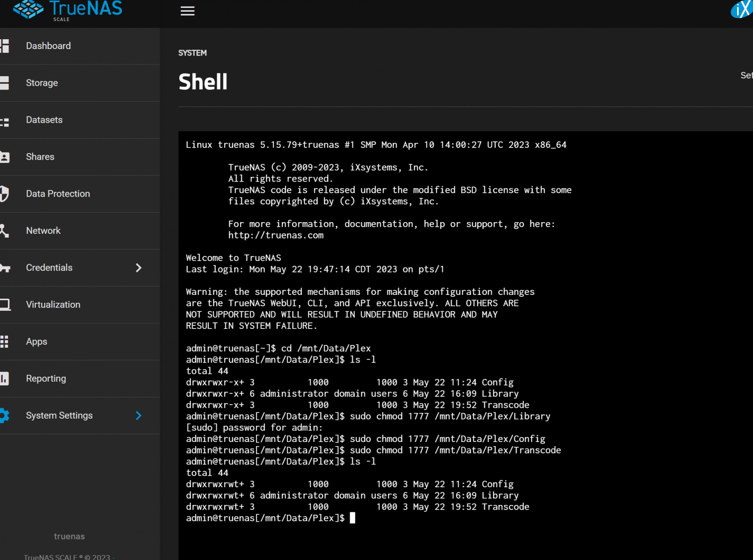Click the truenas hostname label

point(69,537)
